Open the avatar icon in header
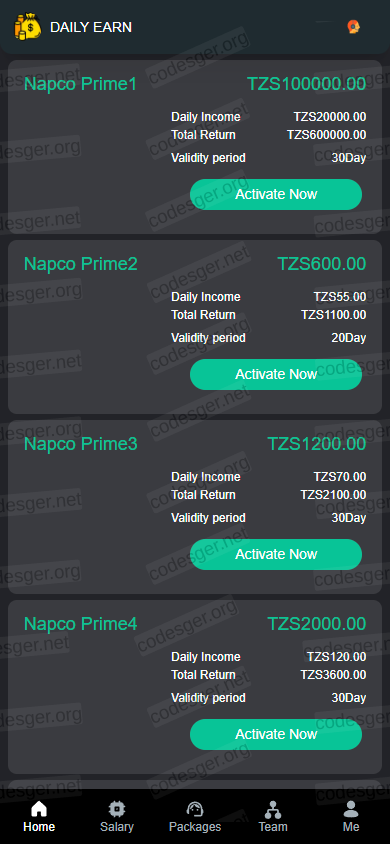 click(x=353, y=26)
